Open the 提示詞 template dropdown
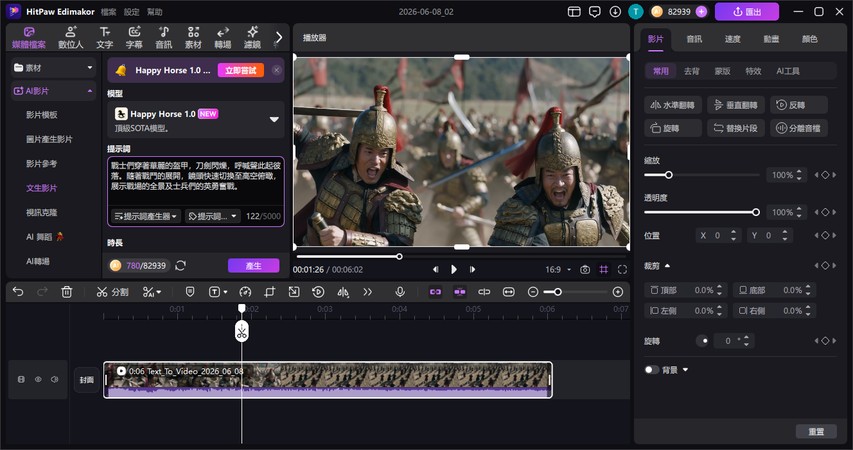Image resolution: width=853 pixels, height=450 pixels. pos(213,216)
